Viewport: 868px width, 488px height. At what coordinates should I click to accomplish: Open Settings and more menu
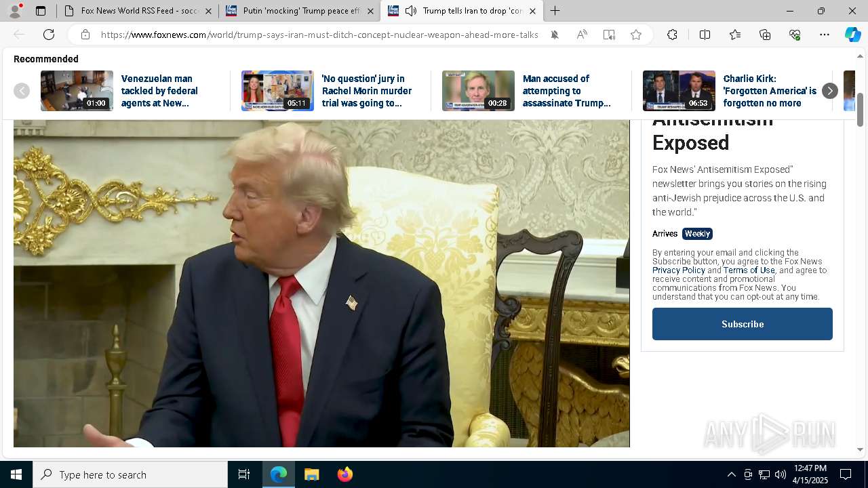pyautogui.click(x=825, y=35)
